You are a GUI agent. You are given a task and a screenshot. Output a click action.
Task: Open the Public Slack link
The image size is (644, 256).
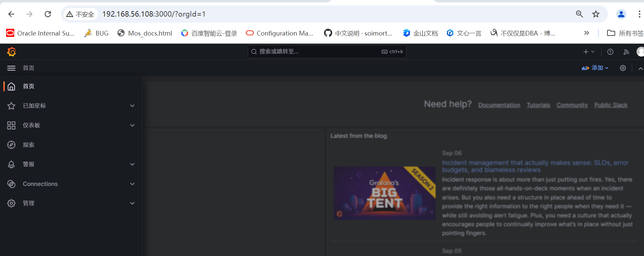coord(611,105)
